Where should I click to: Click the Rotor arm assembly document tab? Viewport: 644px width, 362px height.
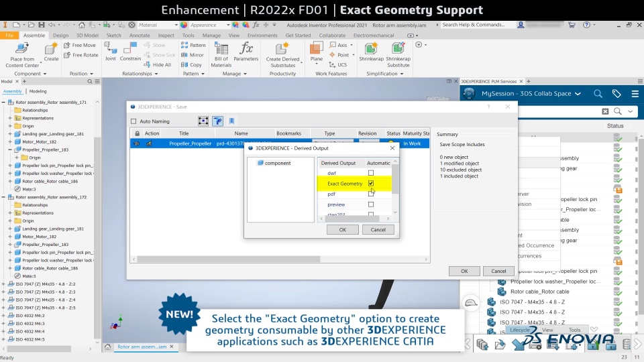[142, 347]
